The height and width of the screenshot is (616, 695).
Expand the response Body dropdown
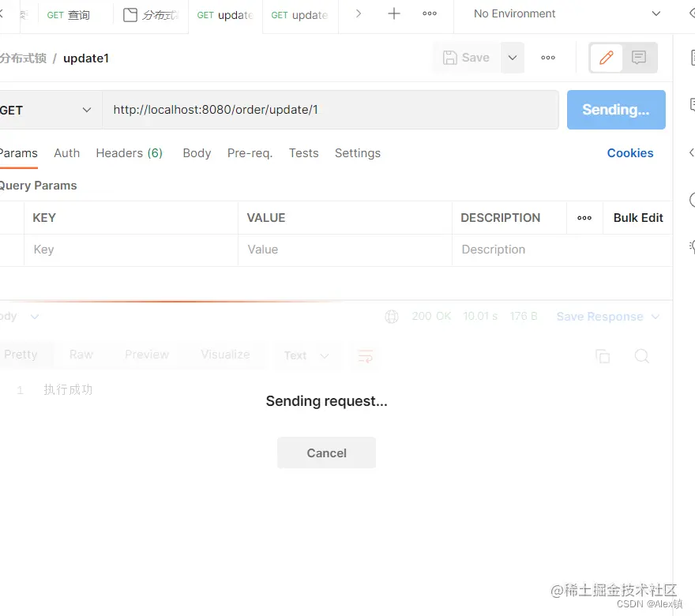pyautogui.click(x=20, y=317)
